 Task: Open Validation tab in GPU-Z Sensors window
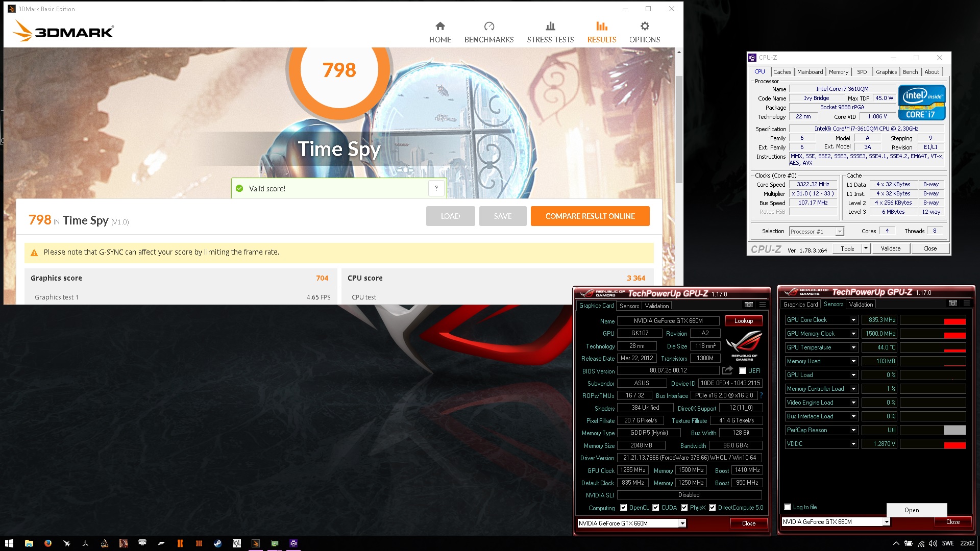pos(861,305)
